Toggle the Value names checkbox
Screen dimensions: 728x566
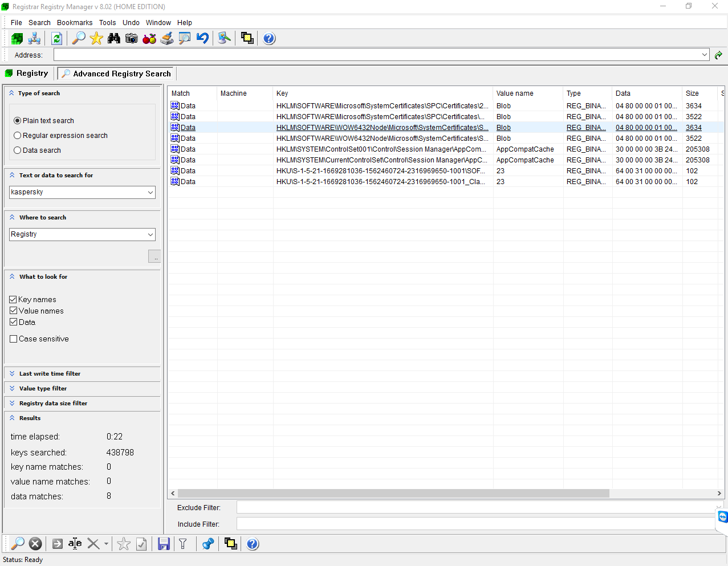coord(13,311)
